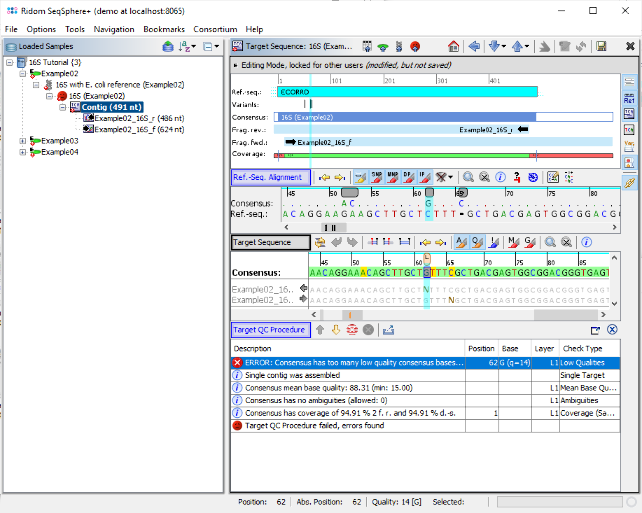Click the red QC status face icon
This screenshot has width=642, height=513.
(x=415, y=46)
